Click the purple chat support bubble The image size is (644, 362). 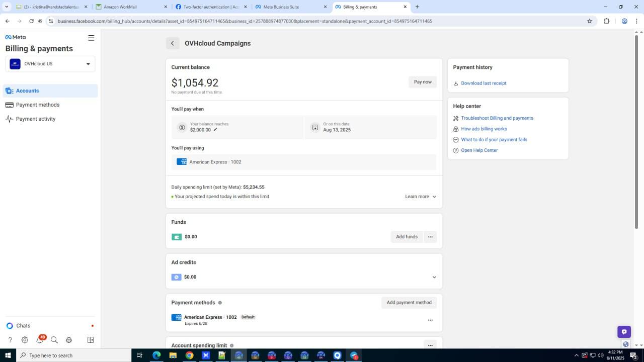[624, 332]
